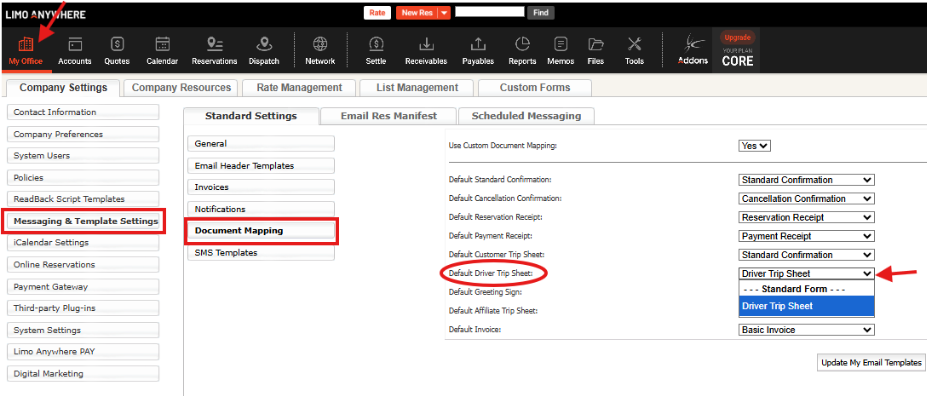Open the General settings section
The width and height of the screenshot is (927, 396).
261,144
